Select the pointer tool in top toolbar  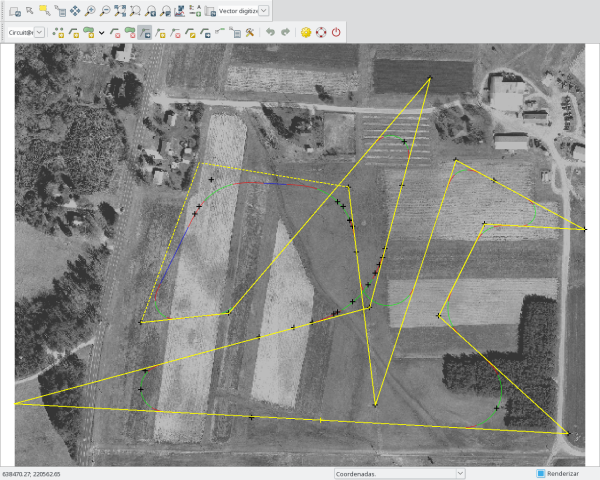pyautogui.click(x=29, y=10)
